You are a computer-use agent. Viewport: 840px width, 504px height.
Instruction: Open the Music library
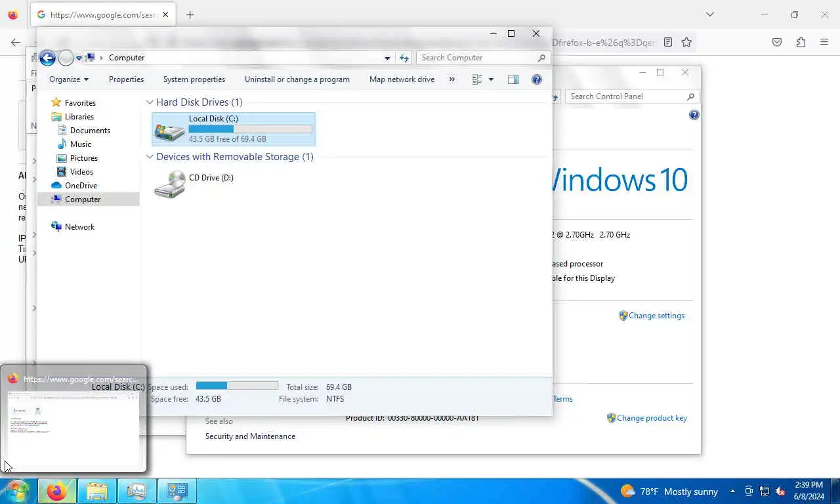coord(80,144)
